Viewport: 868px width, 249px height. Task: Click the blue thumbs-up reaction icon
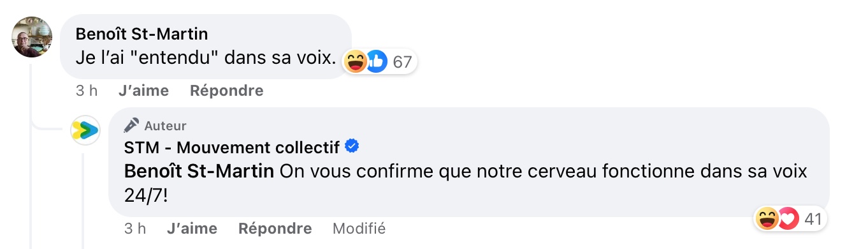click(376, 62)
